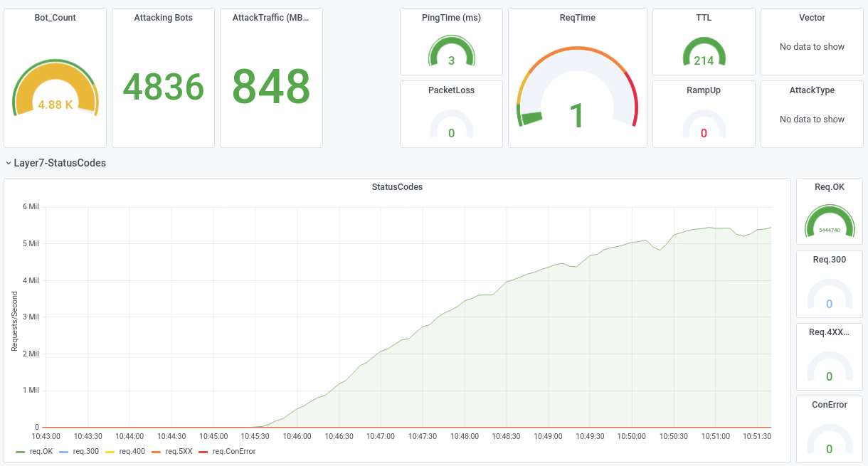Viewport: 868px width, 466px height.
Task: Click the Bot_Count gauge reading 4.88 K
Action: click(x=55, y=105)
